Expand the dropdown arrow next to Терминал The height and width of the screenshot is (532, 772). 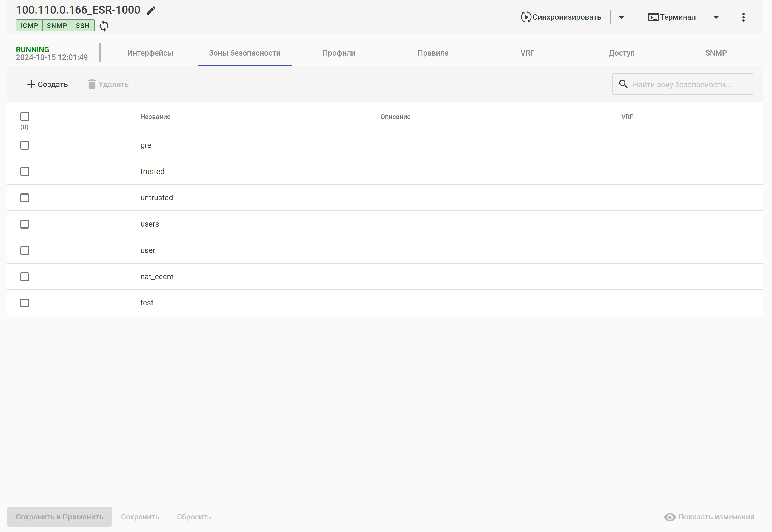pos(716,17)
